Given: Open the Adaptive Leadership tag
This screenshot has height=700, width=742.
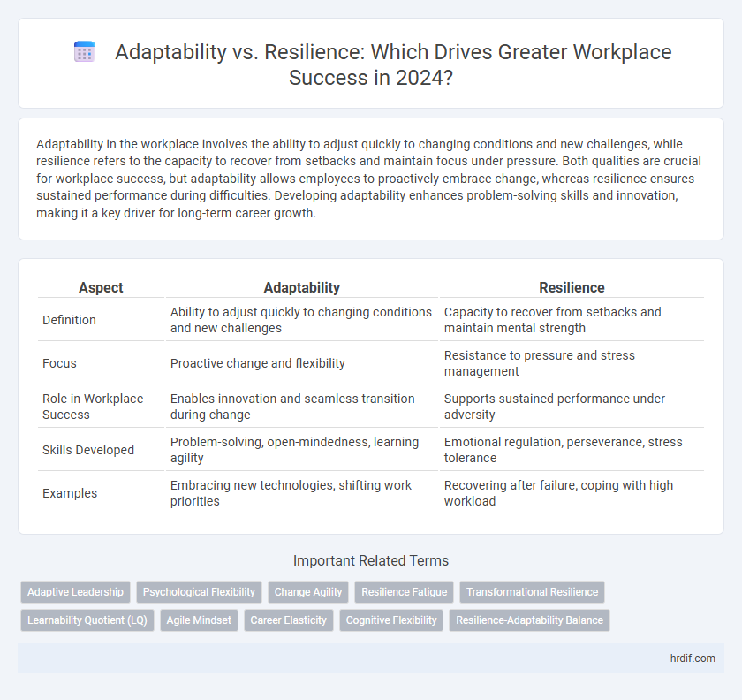Looking at the screenshot, I should pyautogui.click(x=75, y=592).
